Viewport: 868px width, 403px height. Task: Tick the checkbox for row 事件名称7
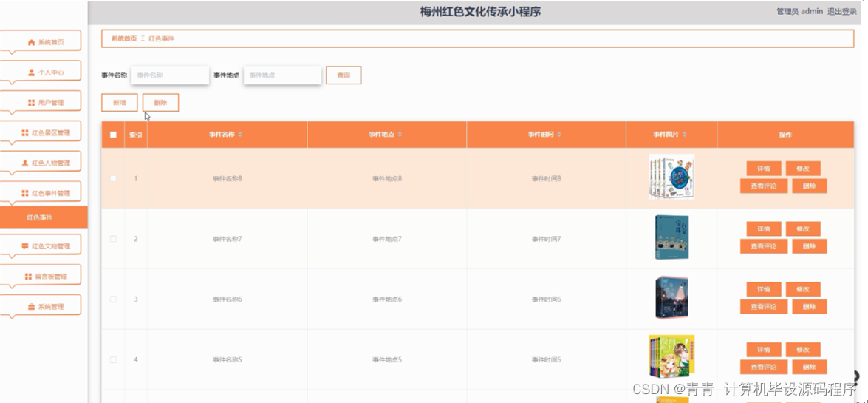pyautogui.click(x=114, y=239)
